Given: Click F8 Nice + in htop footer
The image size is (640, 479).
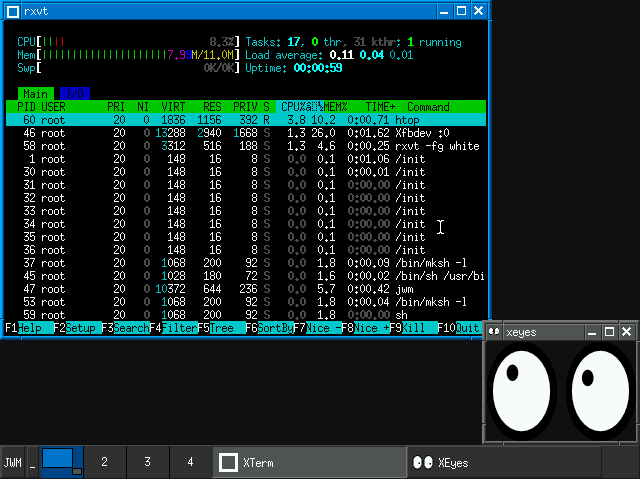Looking at the screenshot, I should tap(366, 328).
